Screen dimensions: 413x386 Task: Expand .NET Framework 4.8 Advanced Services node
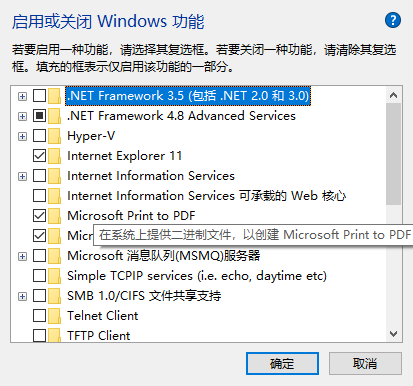[22, 116]
